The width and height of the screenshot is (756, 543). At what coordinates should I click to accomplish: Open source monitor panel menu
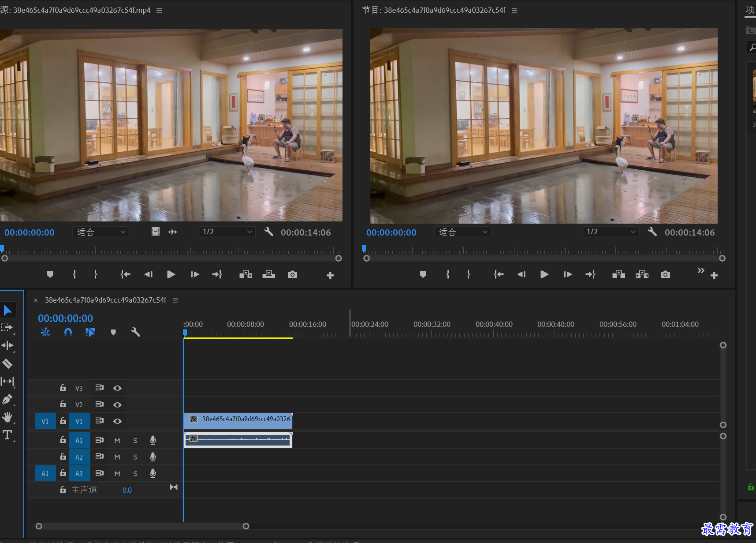coord(159,10)
